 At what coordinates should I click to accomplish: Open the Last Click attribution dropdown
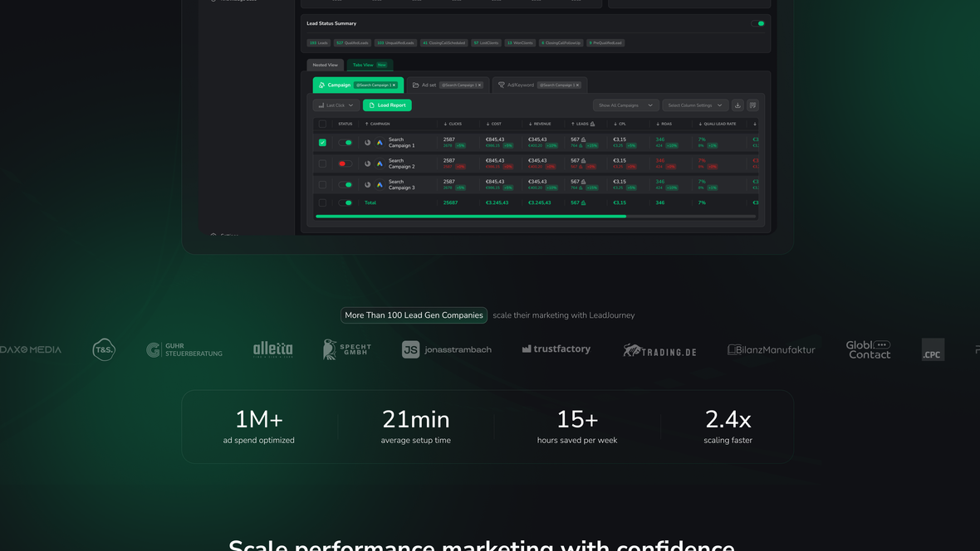(x=336, y=105)
